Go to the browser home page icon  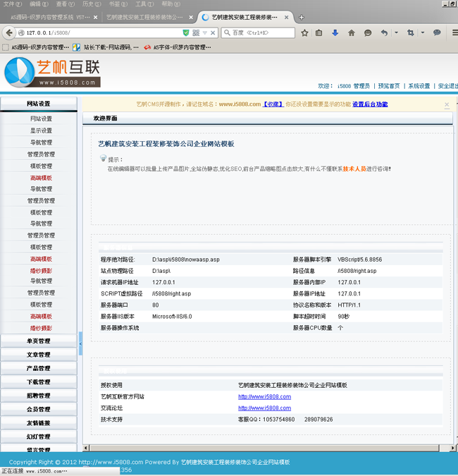pyautogui.click(x=351, y=32)
